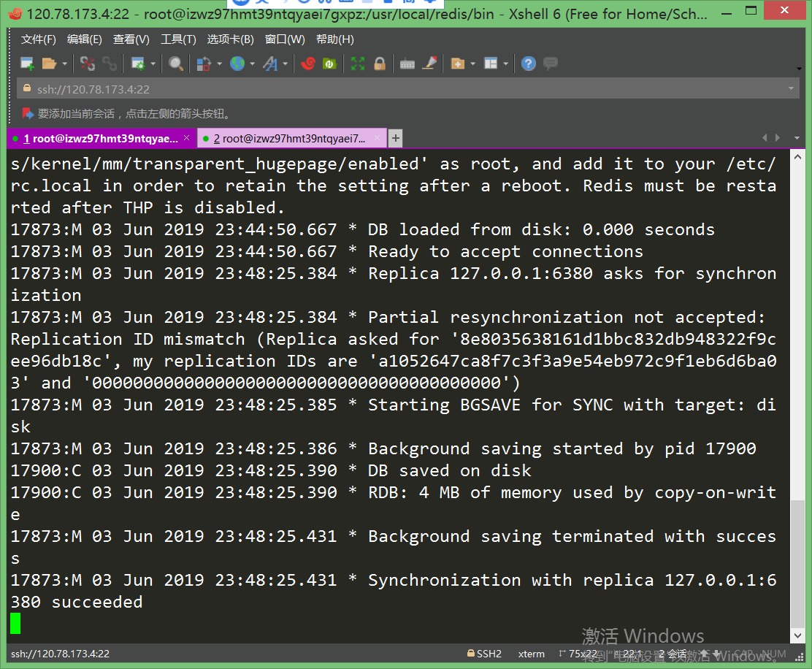The image size is (812, 669).
Task: Click the Reconnect chain icon
Action: click(x=110, y=64)
